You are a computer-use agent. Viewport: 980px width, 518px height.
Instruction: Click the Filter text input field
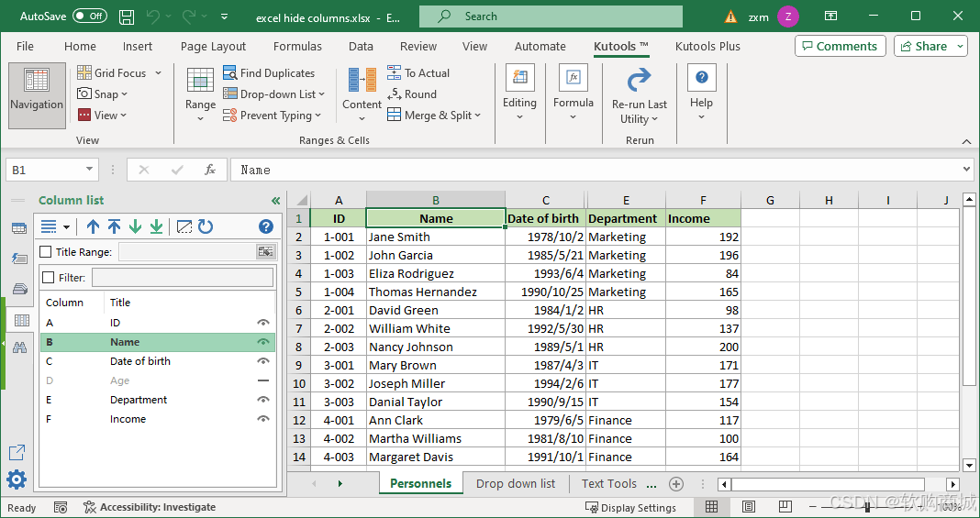tap(183, 277)
